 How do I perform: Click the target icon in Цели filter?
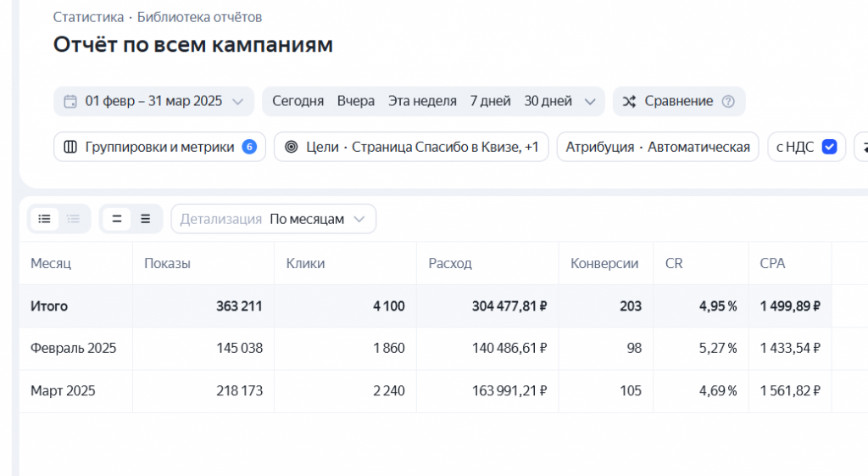(292, 147)
